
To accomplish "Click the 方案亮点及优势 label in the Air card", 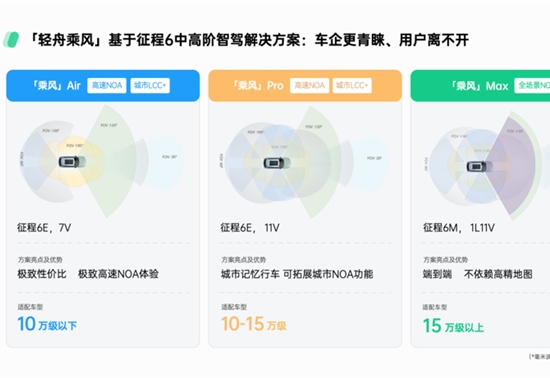I will click(40, 259).
